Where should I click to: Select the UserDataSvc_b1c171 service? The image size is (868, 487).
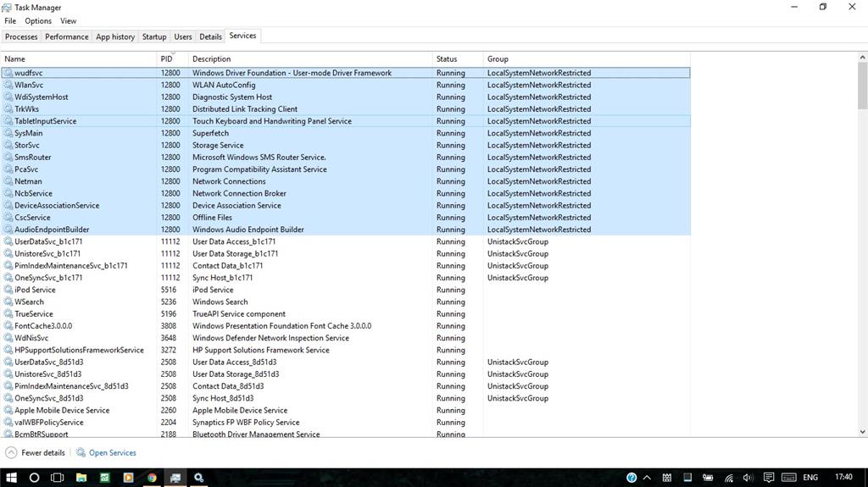point(346,242)
